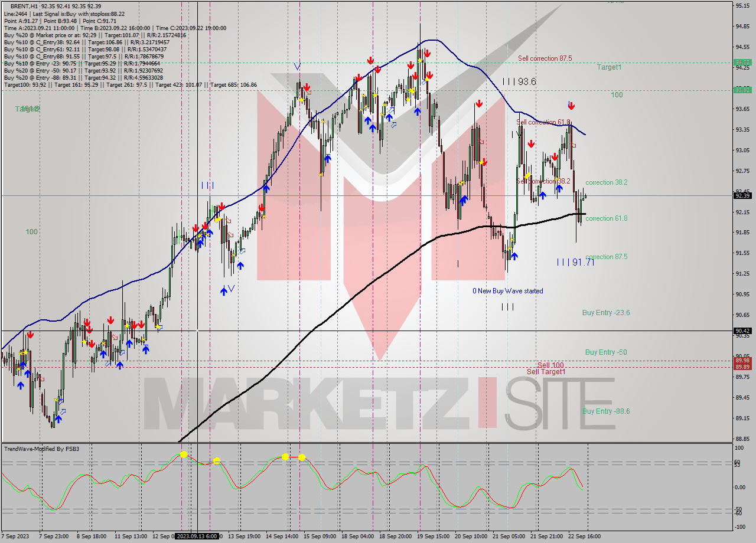756x543 pixels.
Task: Click the '15 Sep 09:00' time axis label
Action: pyautogui.click(x=320, y=537)
